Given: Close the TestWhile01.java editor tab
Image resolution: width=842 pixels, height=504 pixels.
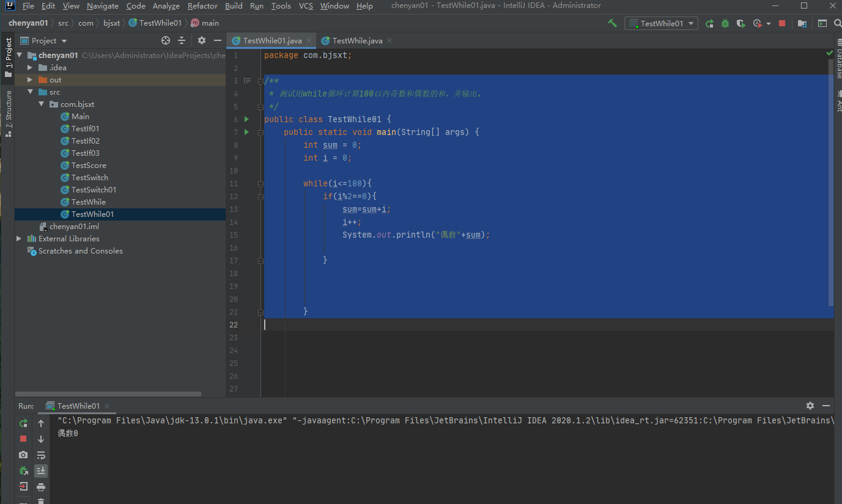Looking at the screenshot, I should click(309, 40).
